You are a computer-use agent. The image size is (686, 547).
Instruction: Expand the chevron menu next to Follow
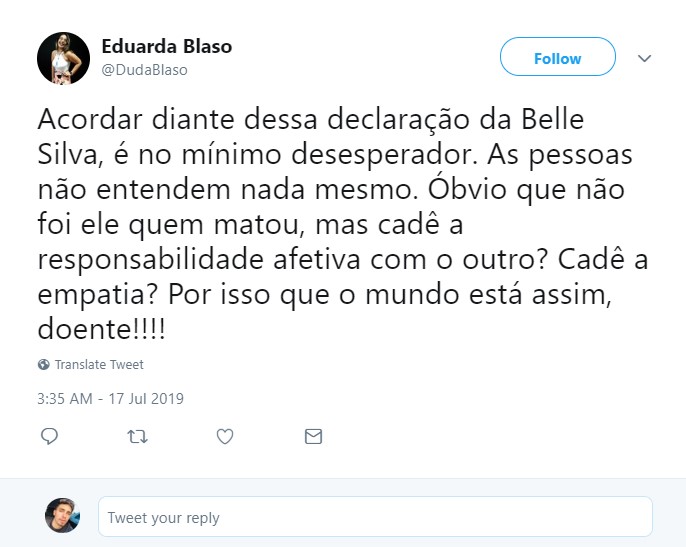(x=644, y=58)
